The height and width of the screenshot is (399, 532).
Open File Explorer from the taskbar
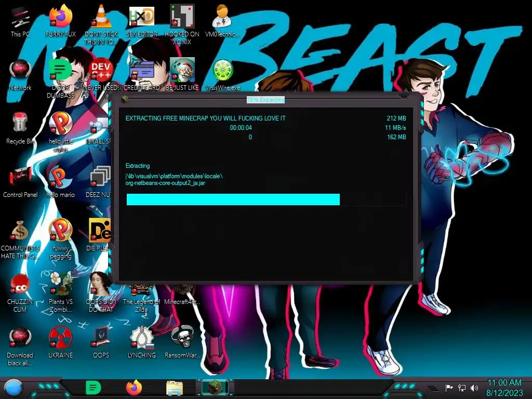[175, 388]
